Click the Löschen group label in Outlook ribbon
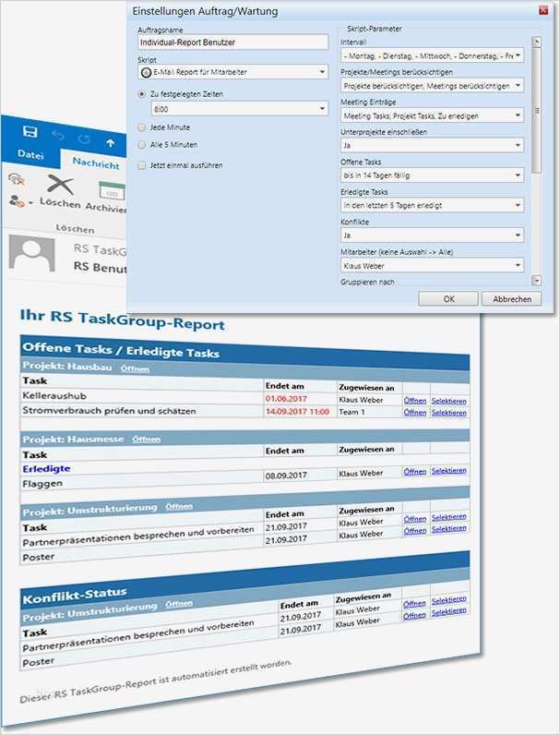Viewport: 560px width, 735px height. click(75, 229)
